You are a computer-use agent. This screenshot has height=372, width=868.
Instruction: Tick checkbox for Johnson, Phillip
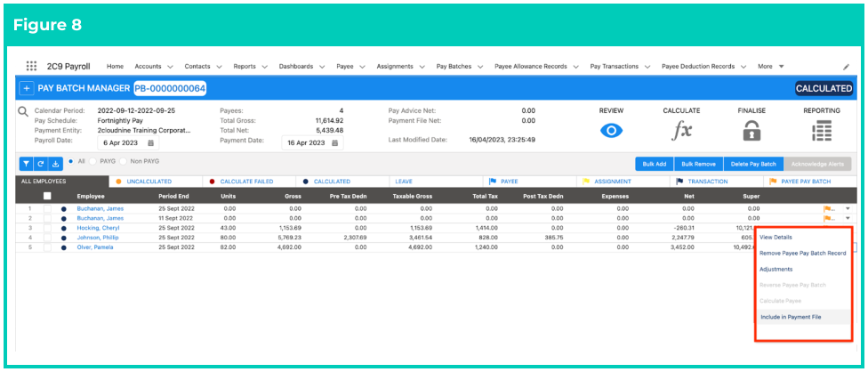[47, 238]
